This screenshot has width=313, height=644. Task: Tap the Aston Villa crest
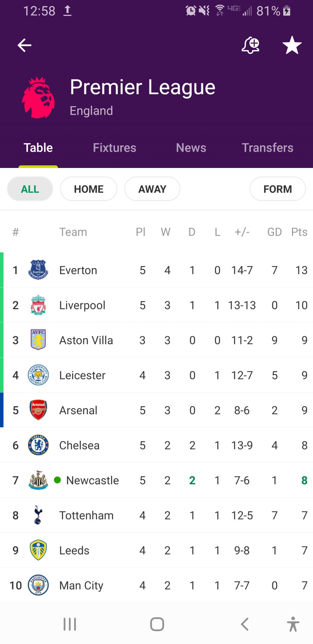[38, 340]
